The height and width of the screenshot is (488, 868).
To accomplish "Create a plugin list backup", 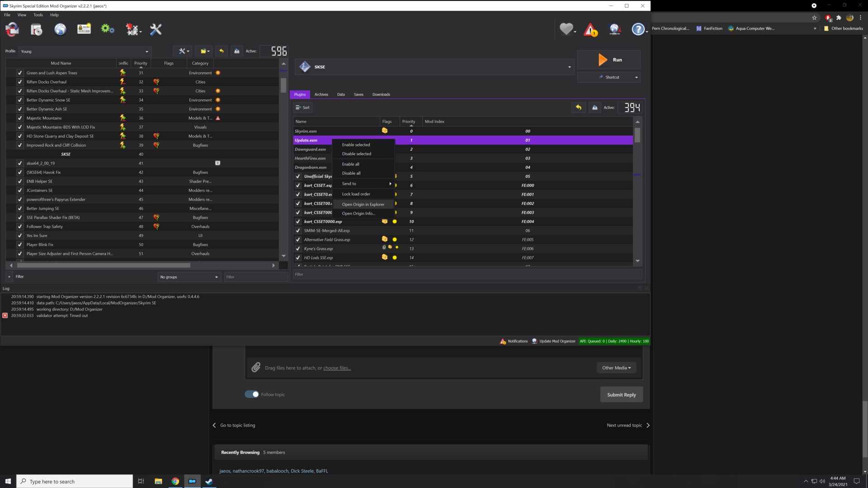I will click(x=595, y=108).
